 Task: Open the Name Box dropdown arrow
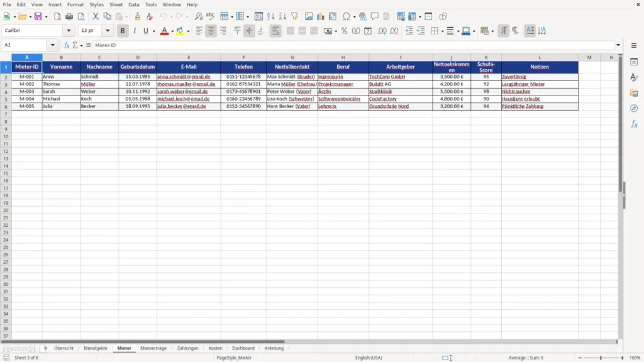coord(53,45)
